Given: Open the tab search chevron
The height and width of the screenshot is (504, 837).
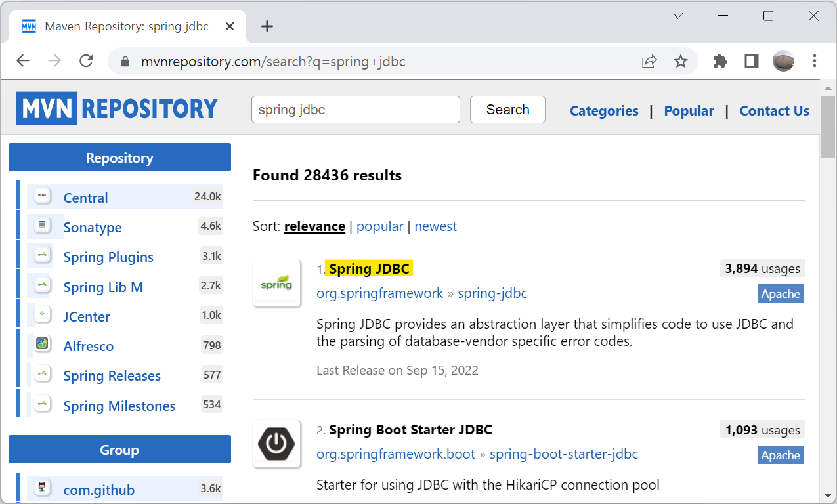Looking at the screenshot, I should pos(679,16).
